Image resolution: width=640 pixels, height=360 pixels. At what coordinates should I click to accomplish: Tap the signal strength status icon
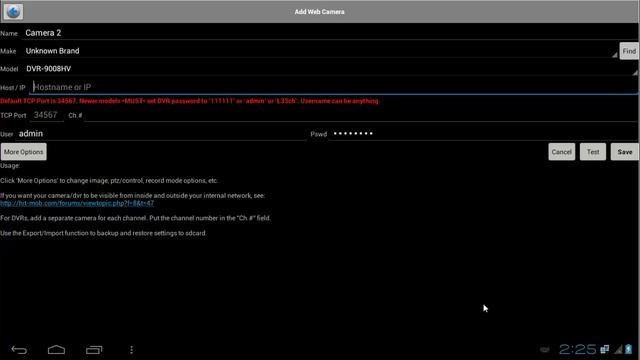(618, 349)
